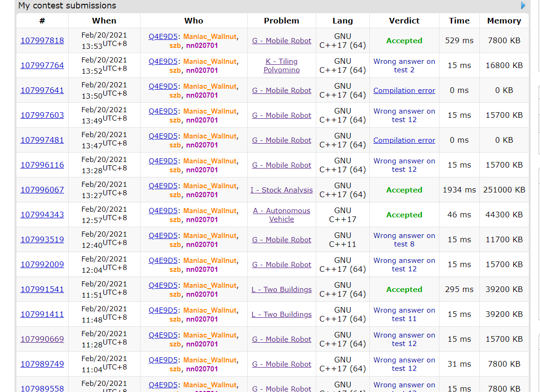Open team Q4E9D5 link in first row

(163, 36)
